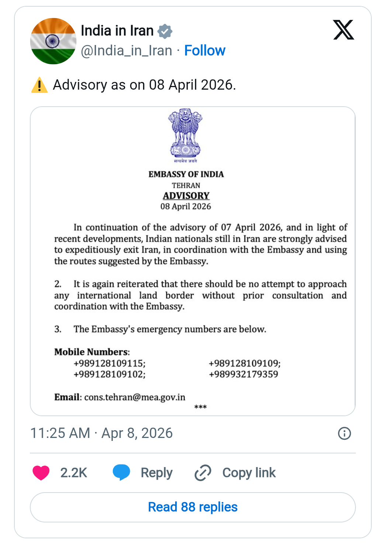Image resolution: width=392 pixels, height=549 pixels.
Task: Open the India in Iran profile avatar
Action: pyautogui.click(x=53, y=41)
